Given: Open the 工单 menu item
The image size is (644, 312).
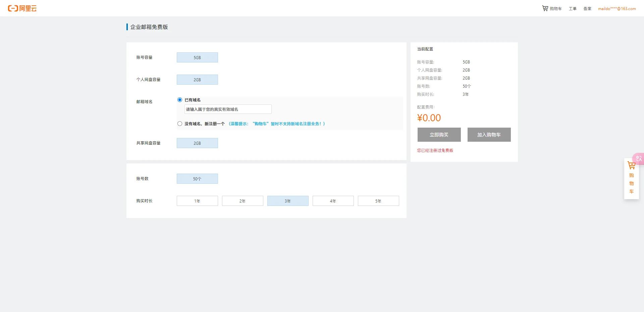Looking at the screenshot, I should coord(573,9).
